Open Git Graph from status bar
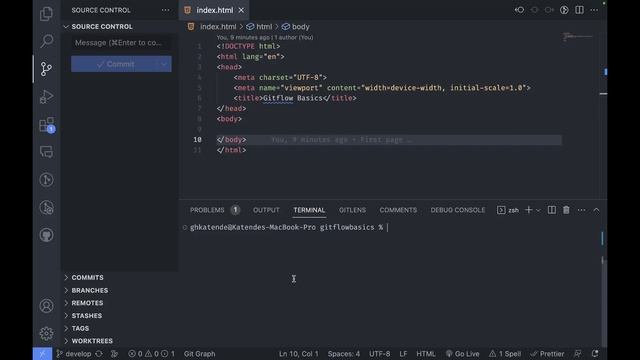Image resolution: width=640 pixels, height=360 pixels. click(x=200, y=354)
